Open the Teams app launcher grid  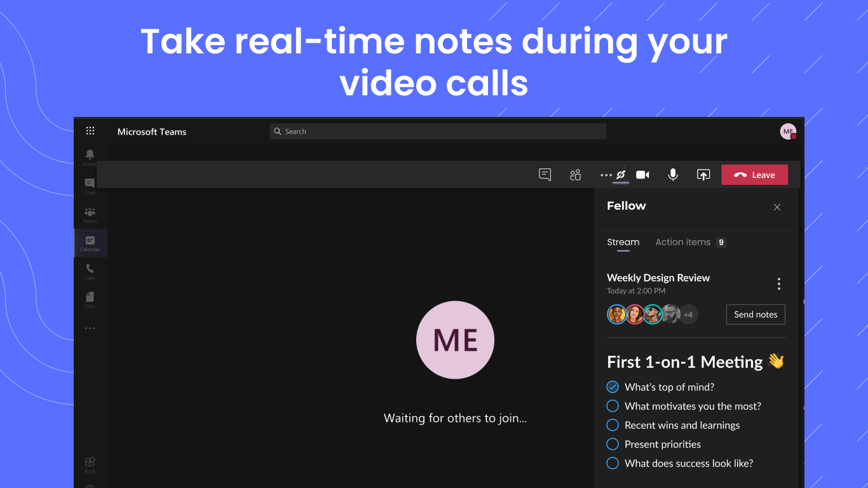coord(90,131)
